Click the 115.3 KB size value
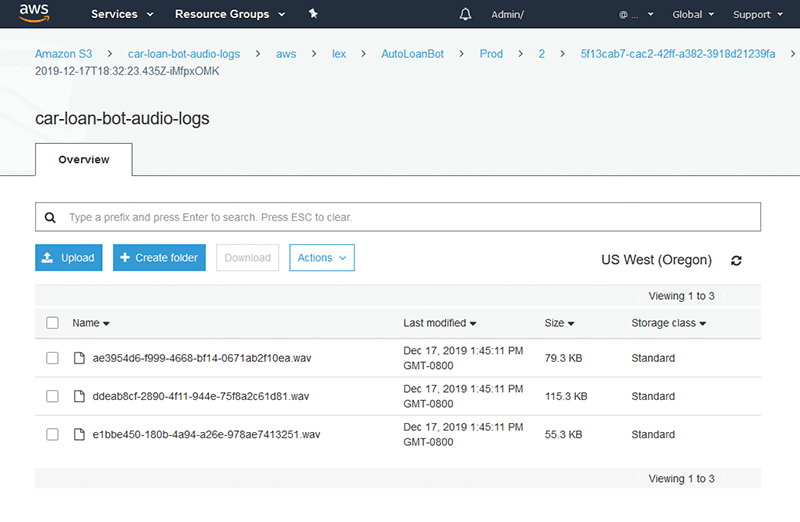 (x=566, y=396)
